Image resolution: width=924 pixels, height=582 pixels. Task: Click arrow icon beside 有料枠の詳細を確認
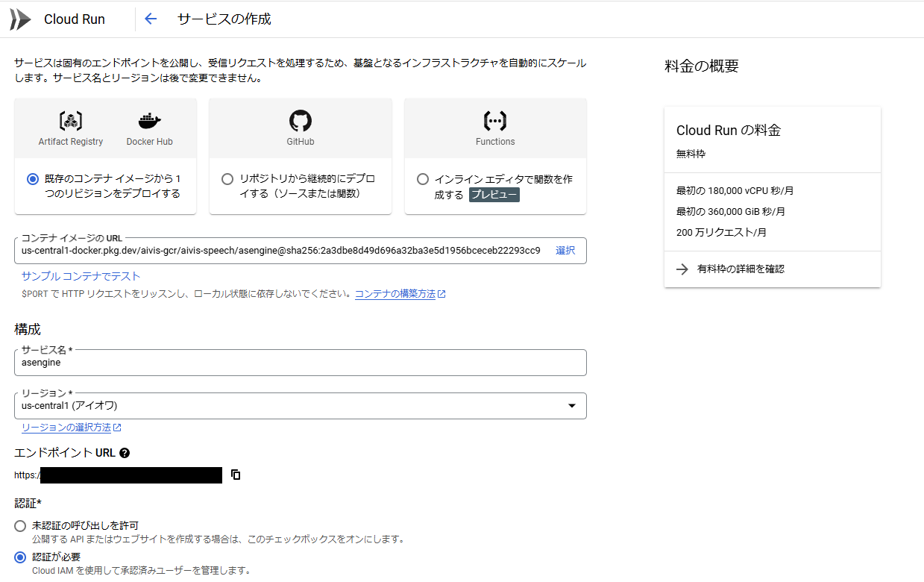682,269
